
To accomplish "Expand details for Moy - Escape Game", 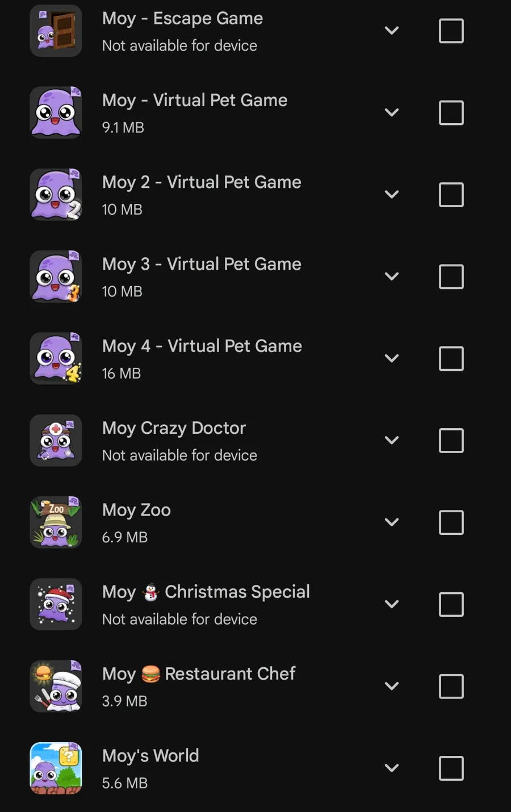I will tap(392, 31).
